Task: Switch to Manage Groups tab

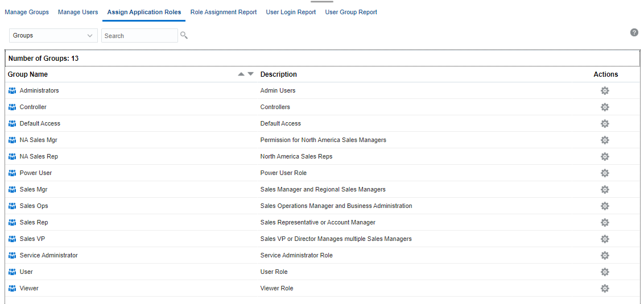Action: (27, 13)
